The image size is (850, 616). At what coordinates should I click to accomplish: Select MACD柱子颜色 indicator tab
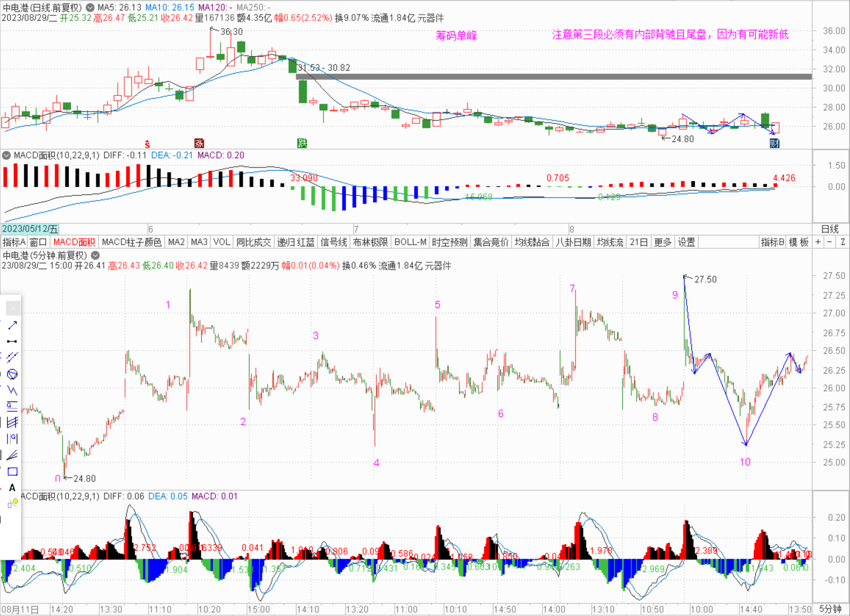point(131,242)
